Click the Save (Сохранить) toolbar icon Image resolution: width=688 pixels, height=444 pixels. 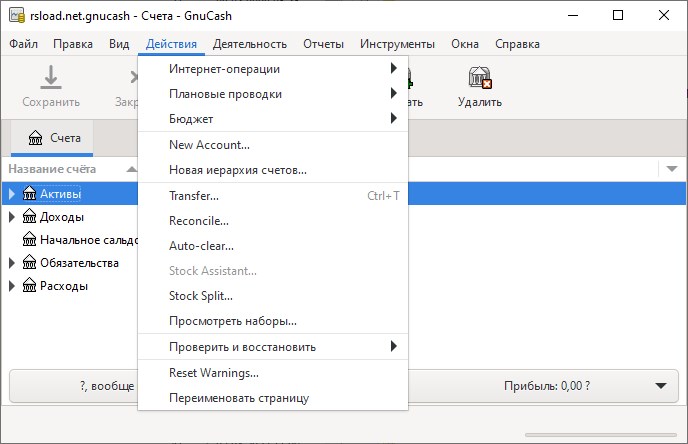51,78
